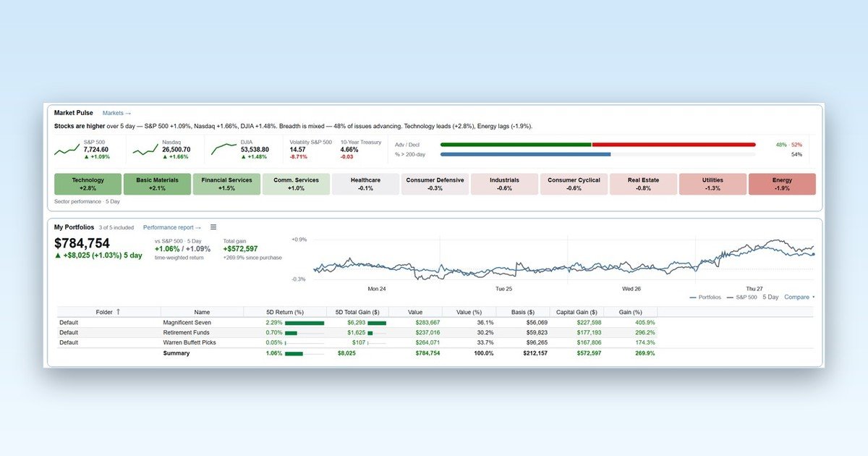Select the Real Estate sector tile
The width and height of the screenshot is (868, 456).
tap(643, 184)
